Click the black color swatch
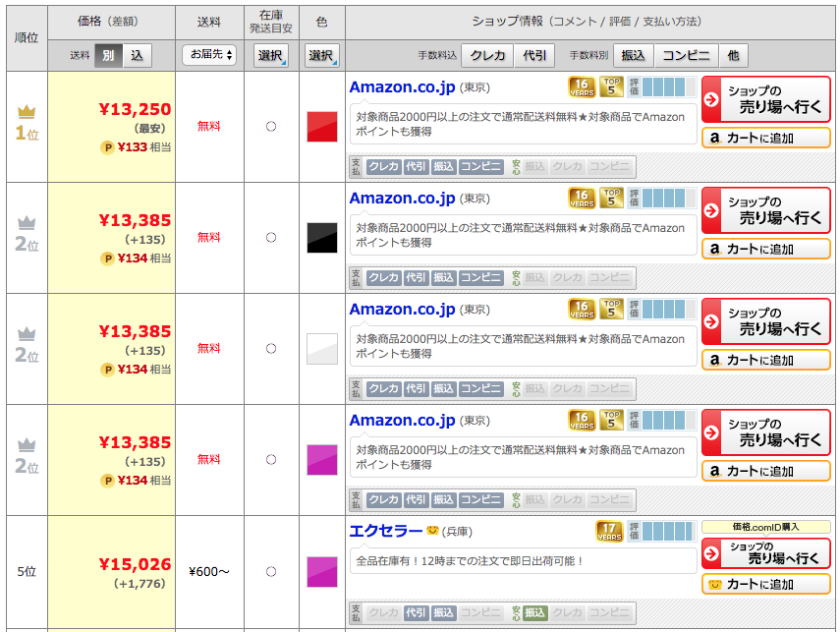The image size is (840, 632). coord(322,238)
